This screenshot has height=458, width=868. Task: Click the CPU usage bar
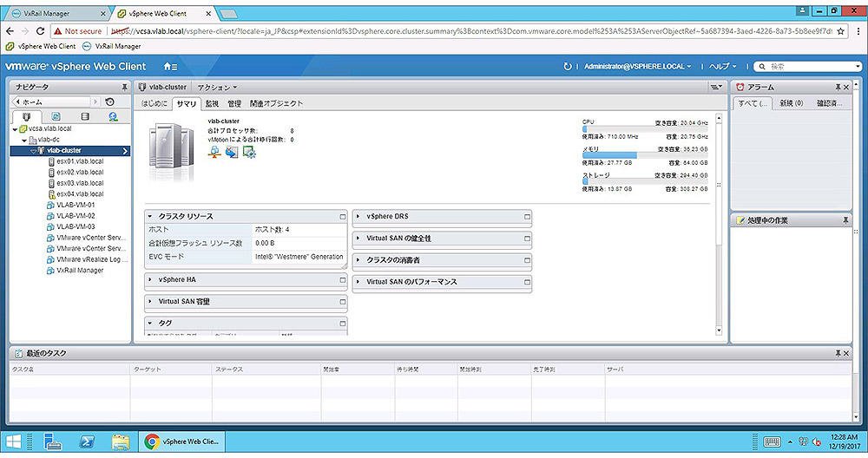click(645, 129)
